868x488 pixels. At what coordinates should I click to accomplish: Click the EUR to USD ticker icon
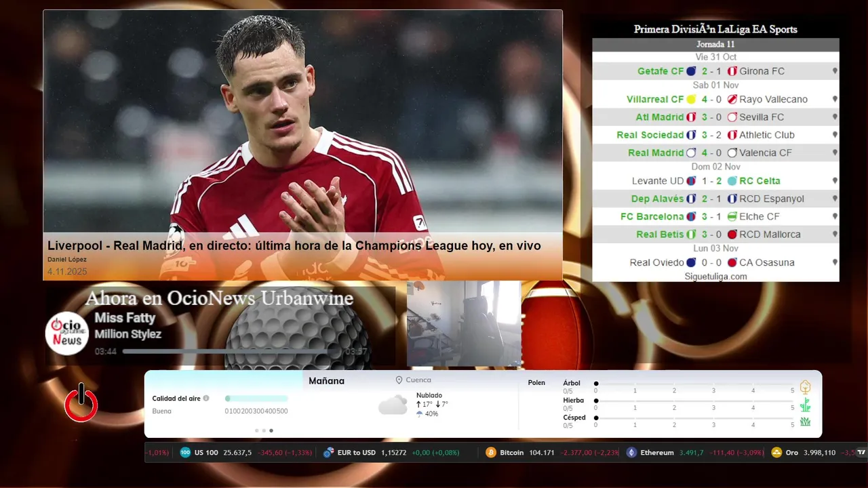pos(329,453)
